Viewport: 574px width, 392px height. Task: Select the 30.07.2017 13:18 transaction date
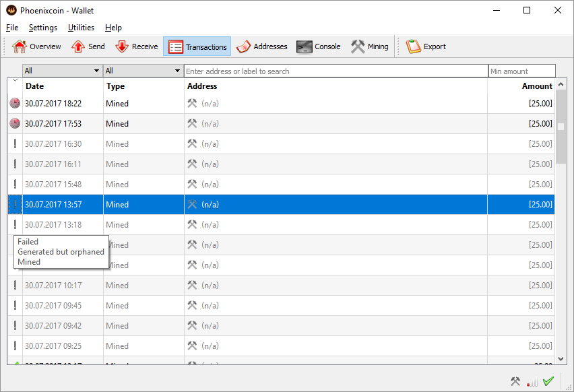click(x=53, y=225)
